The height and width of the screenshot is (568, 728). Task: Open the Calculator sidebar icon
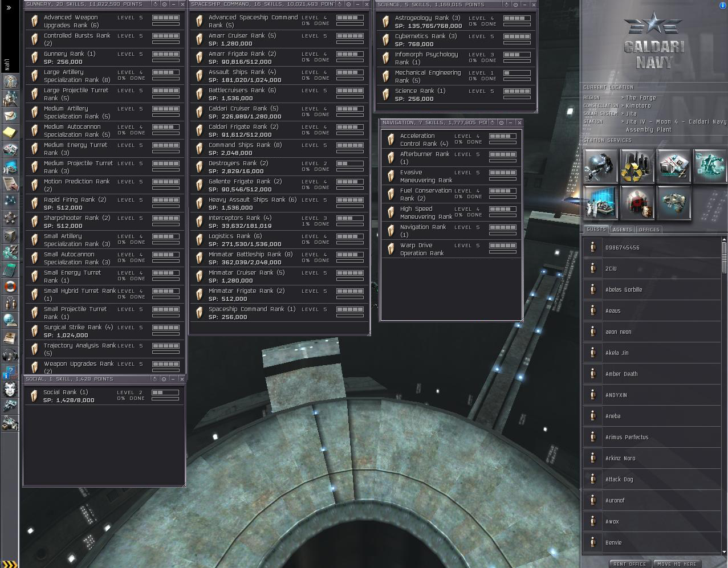coord(10,269)
